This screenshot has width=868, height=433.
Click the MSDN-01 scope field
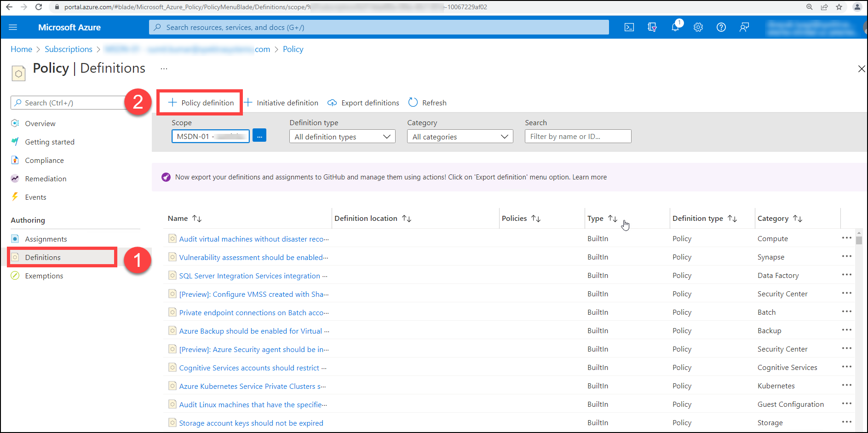point(211,136)
